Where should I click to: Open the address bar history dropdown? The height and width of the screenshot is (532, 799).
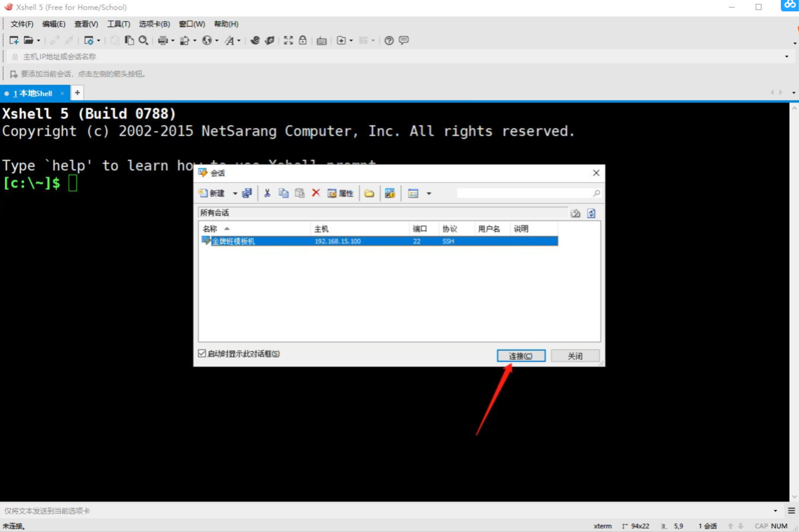786,57
